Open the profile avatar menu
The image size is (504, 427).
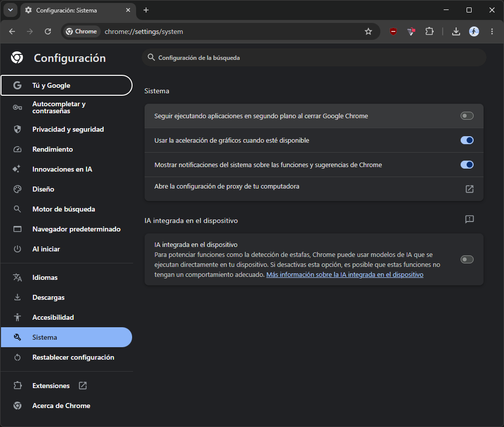click(474, 31)
